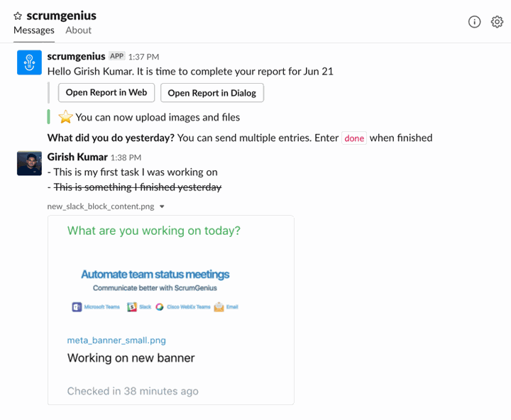Click the Cisco WebEx Teams logo

pyautogui.click(x=160, y=307)
